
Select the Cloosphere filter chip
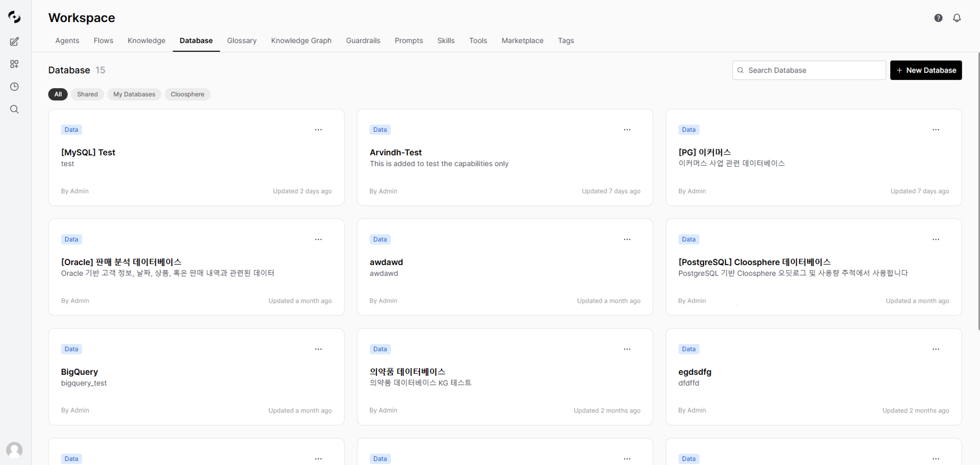pos(188,94)
